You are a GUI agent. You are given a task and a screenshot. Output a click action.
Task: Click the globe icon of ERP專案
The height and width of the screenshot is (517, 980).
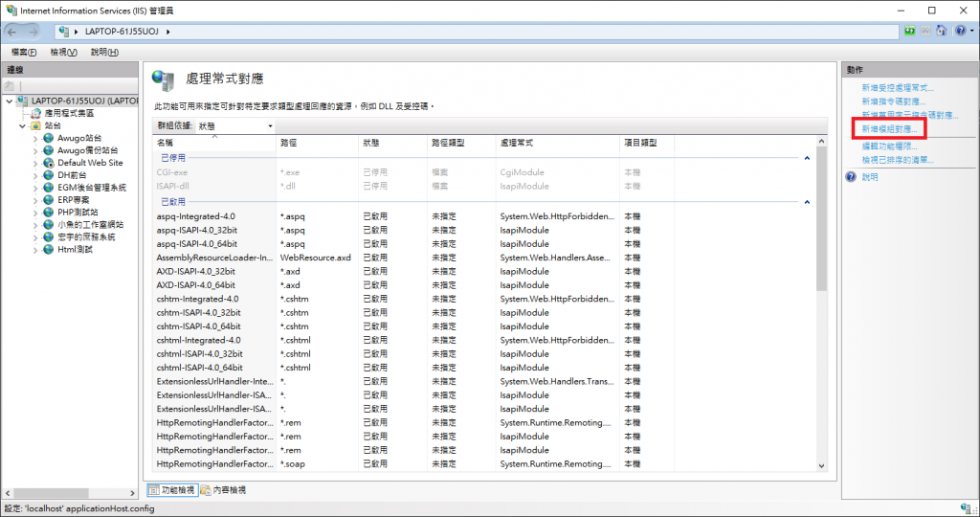tap(48, 200)
